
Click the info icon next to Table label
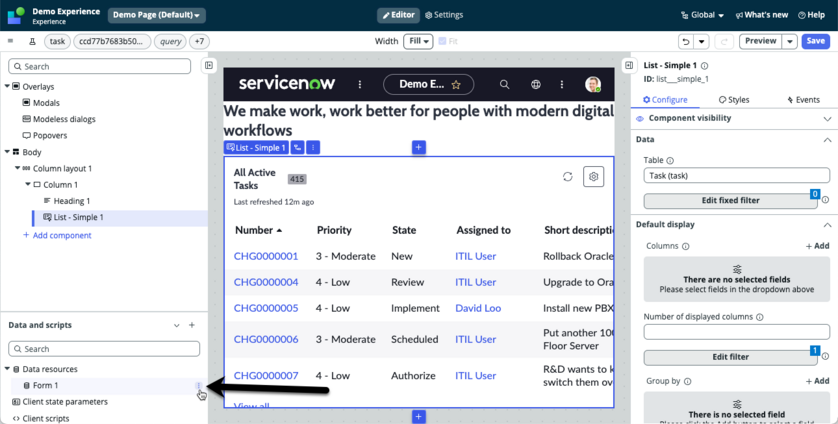point(670,160)
